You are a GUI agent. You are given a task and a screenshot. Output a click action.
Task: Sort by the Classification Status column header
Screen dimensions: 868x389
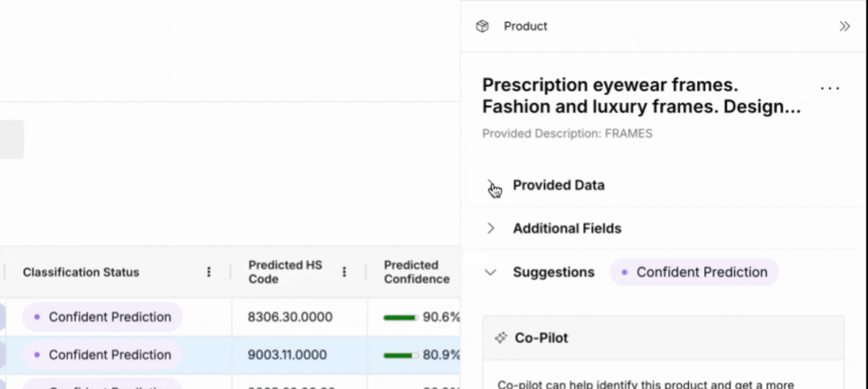81,272
